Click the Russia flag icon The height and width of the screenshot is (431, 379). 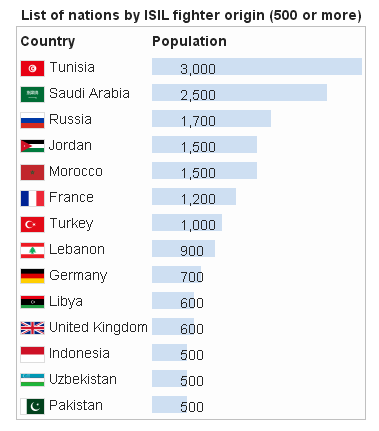click(32, 120)
